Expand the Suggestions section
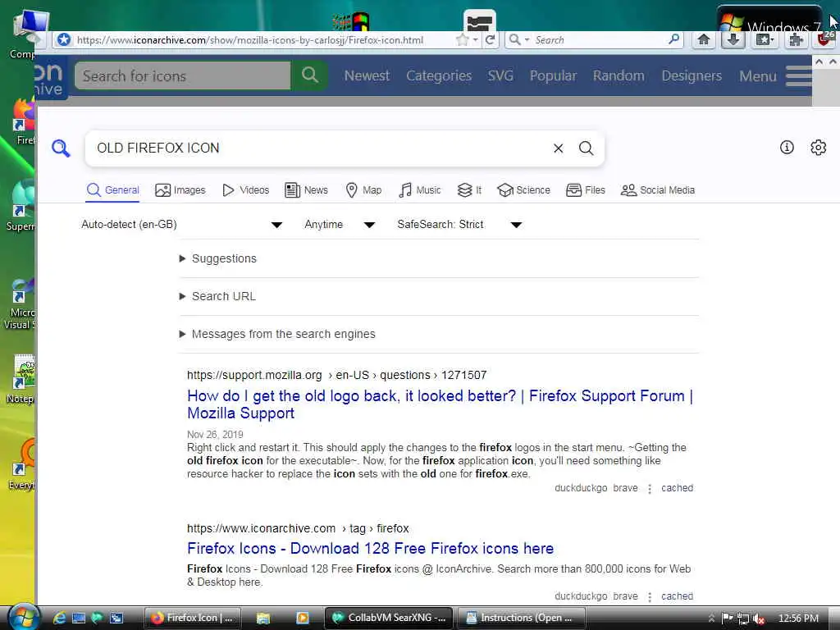This screenshot has height=630, width=840. click(x=218, y=258)
